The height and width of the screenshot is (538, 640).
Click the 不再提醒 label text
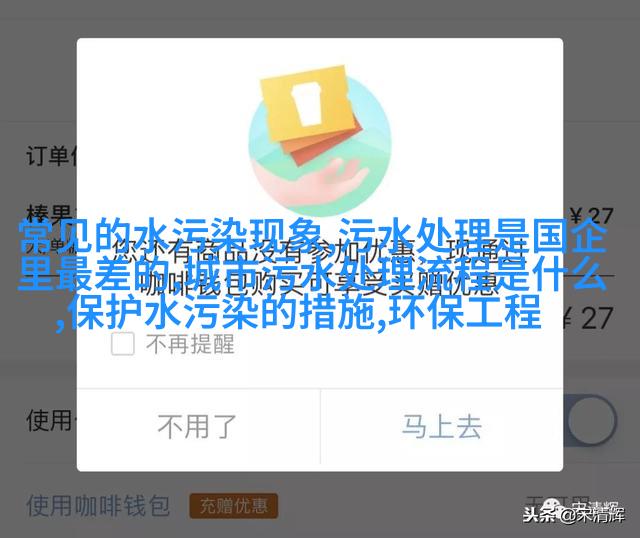pos(190,344)
